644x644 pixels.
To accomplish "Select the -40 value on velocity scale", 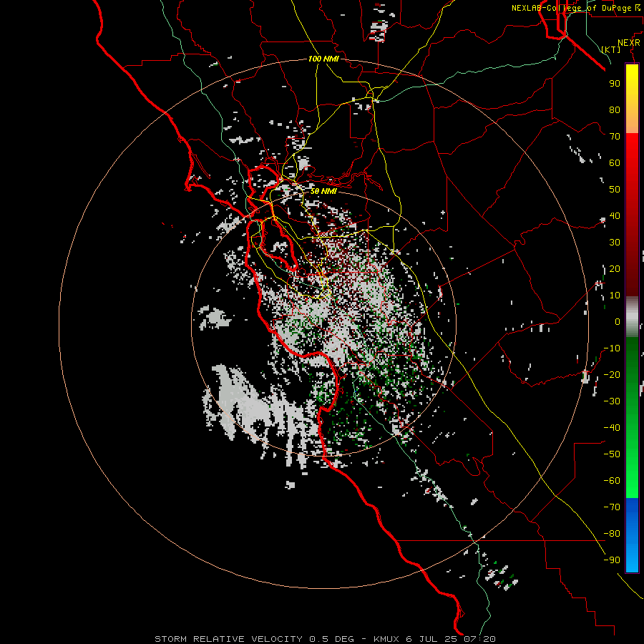I will tap(612, 428).
